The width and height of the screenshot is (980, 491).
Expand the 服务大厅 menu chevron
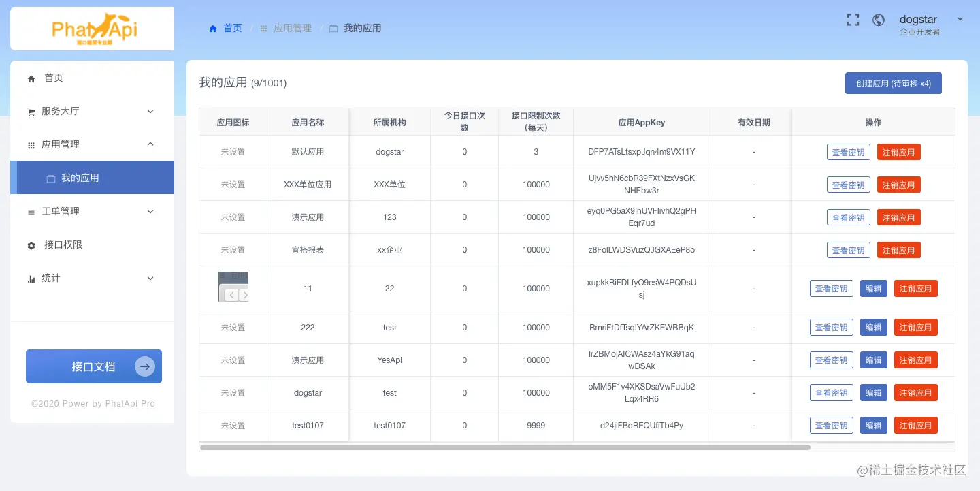pos(150,111)
